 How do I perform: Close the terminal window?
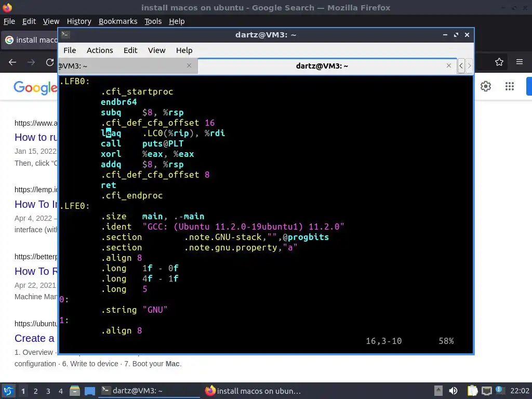click(467, 35)
